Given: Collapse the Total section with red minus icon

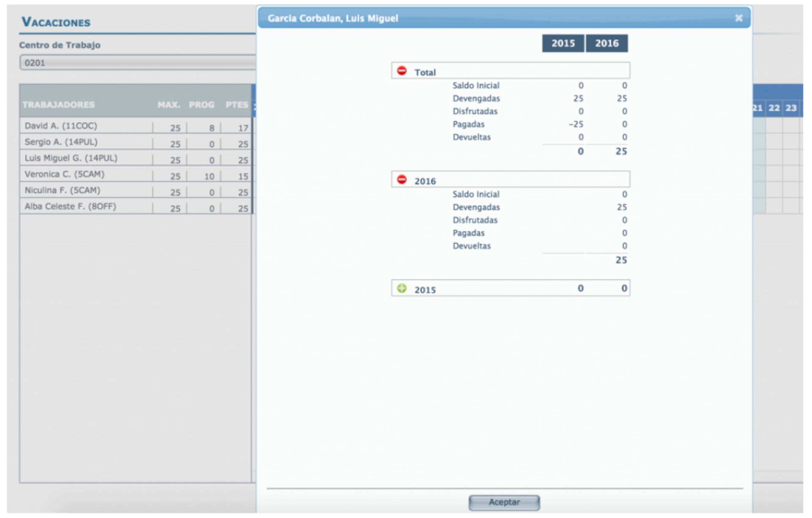Looking at the screenshot, I should (x=402, y=71).
